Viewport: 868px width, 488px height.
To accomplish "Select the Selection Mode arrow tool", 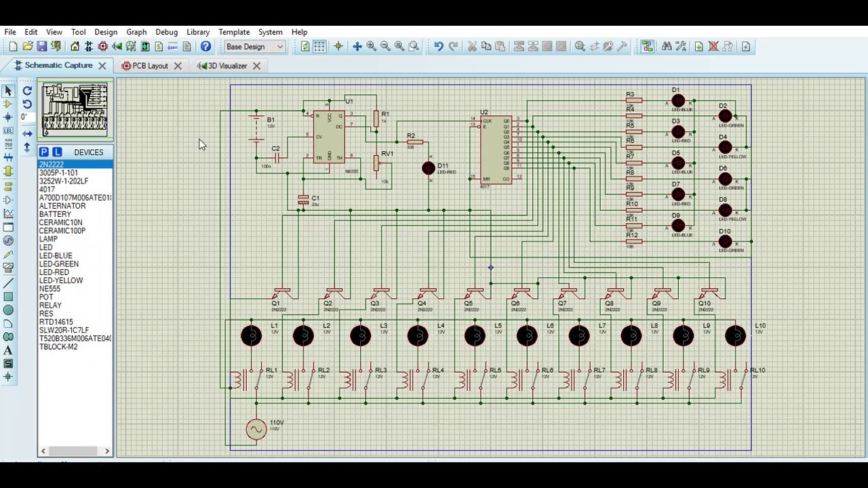I will pos(8,90).
